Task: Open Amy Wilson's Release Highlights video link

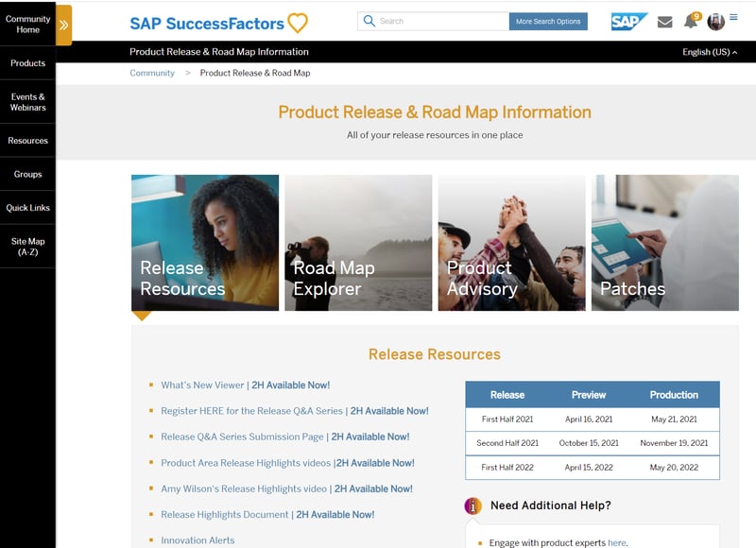Action: point(287,488)
